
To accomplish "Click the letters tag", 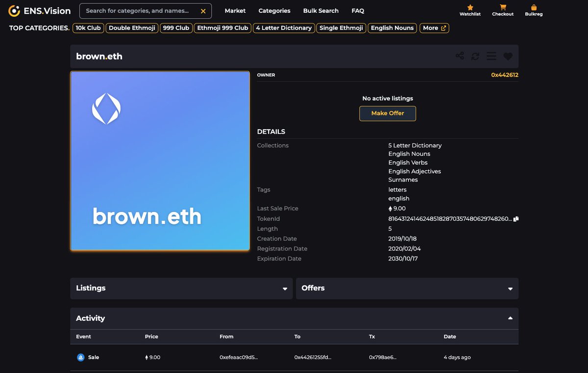I will coord(397,189).
